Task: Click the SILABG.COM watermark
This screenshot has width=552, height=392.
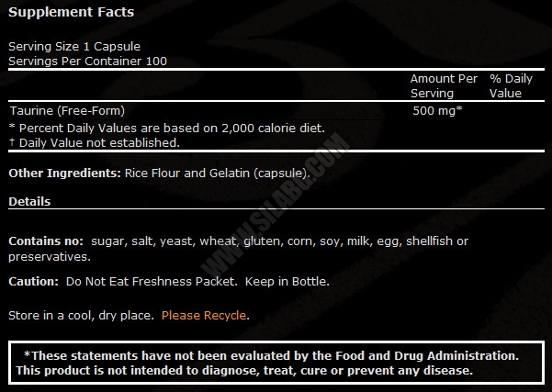Action: (x=275, y=206)
